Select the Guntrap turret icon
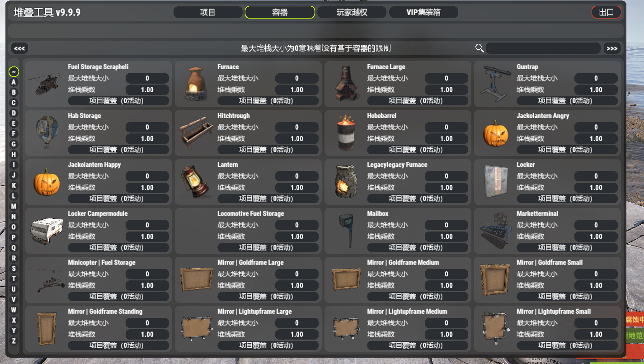This screenshot has height=364, width=644. tap(496, 84)
